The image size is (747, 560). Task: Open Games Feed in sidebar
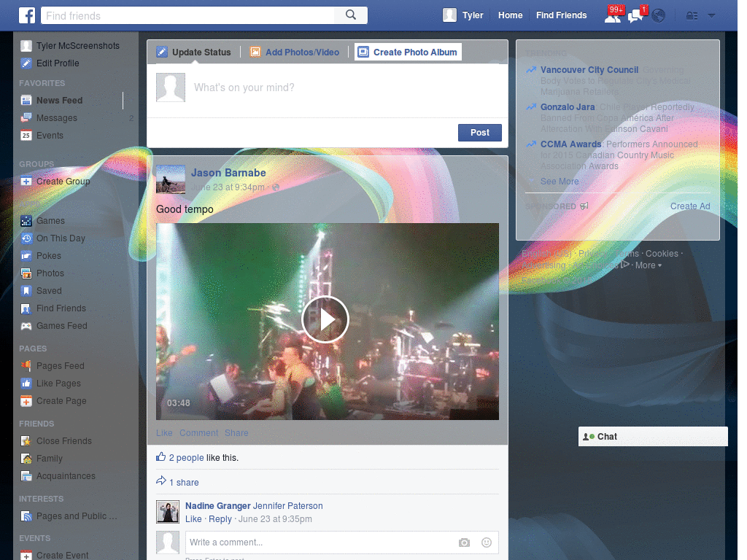click(x=61, y=326)
